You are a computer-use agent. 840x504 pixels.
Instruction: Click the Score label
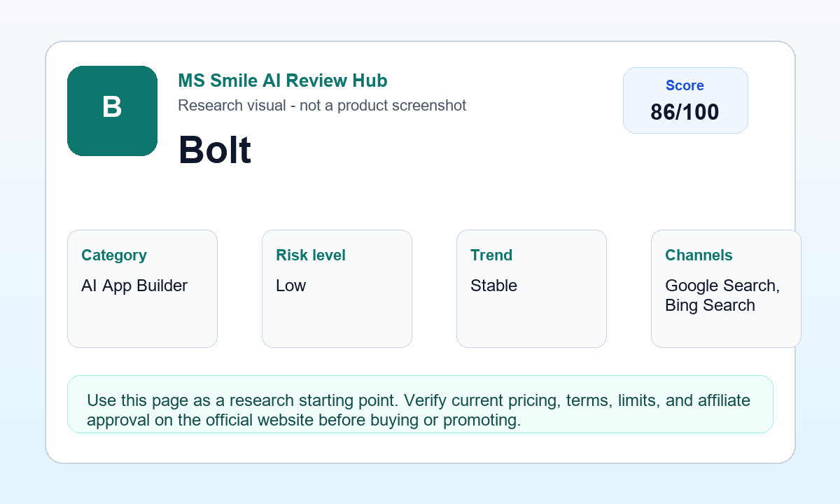(685, 85)
